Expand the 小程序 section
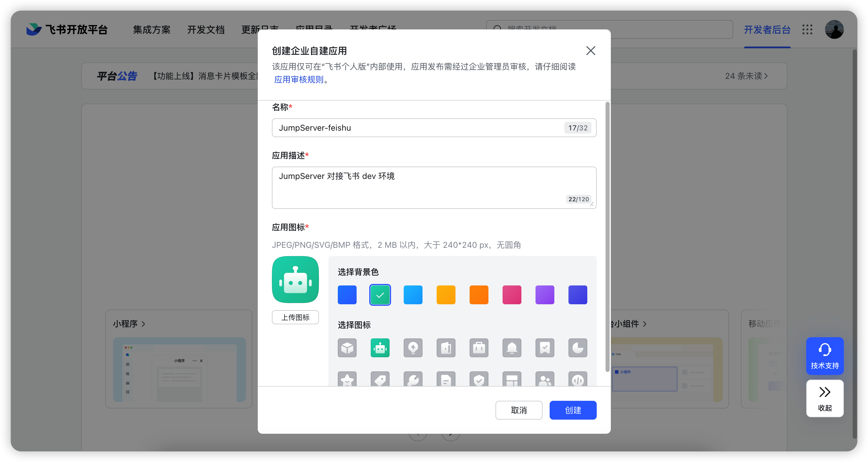The height and width of the screenshot is (462, 868). pos(129,323)
